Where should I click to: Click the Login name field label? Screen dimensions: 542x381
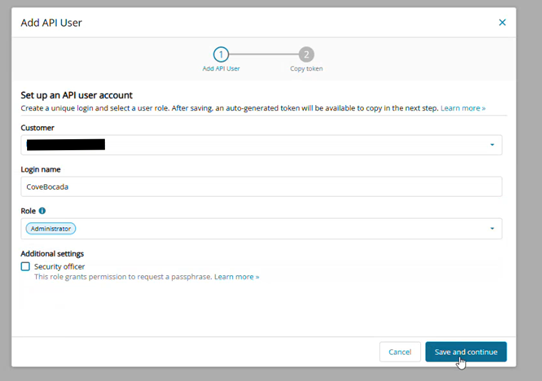coord(40,169)
